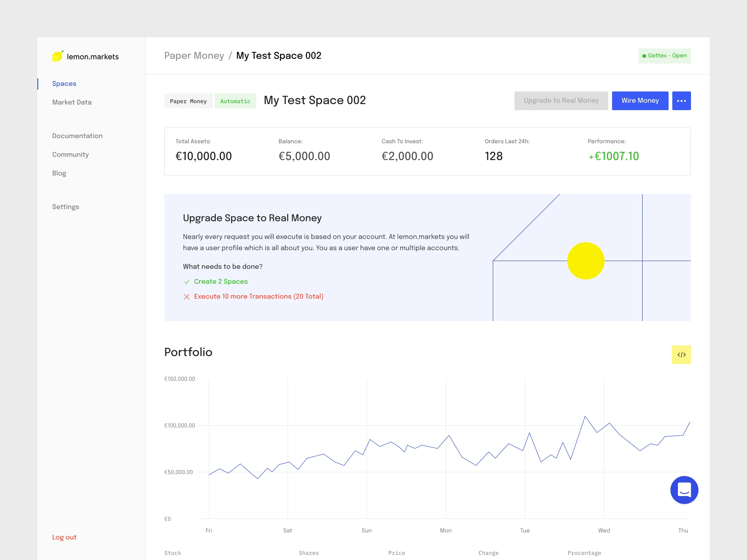Screen dimensions: 747x560
Task: Click Cash To Invest value €2,000.00
Action: tap(407, 156)
